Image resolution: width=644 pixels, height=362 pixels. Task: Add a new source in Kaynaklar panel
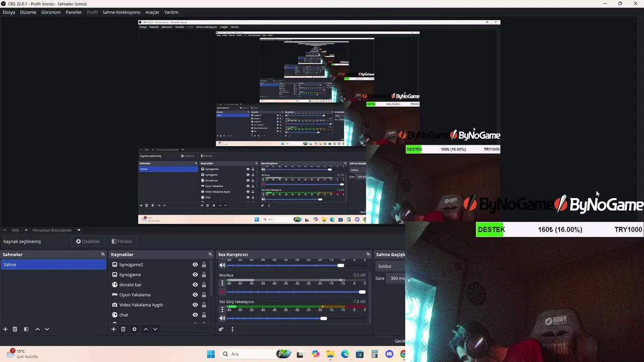[114, 329]
